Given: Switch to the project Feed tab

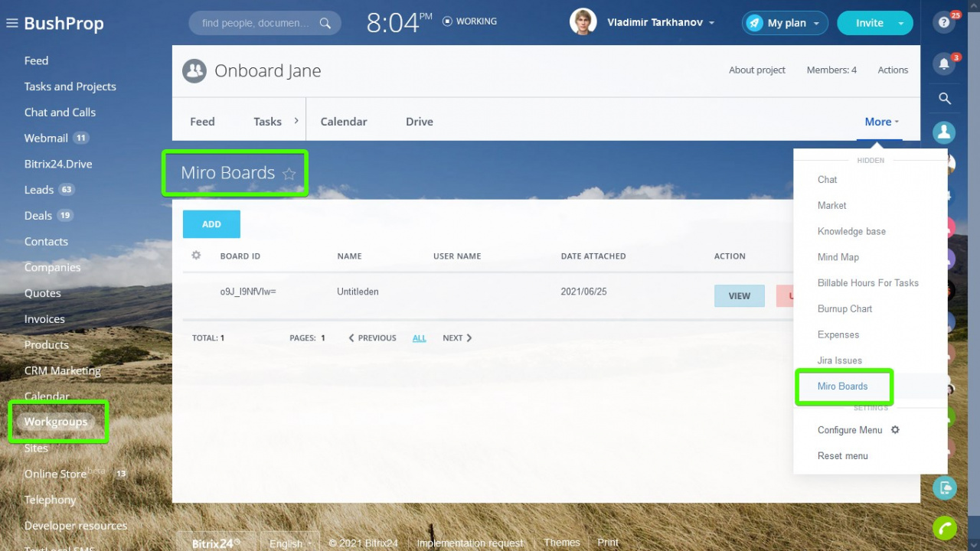Looking at the screenshot, I should tap(202, 122).
